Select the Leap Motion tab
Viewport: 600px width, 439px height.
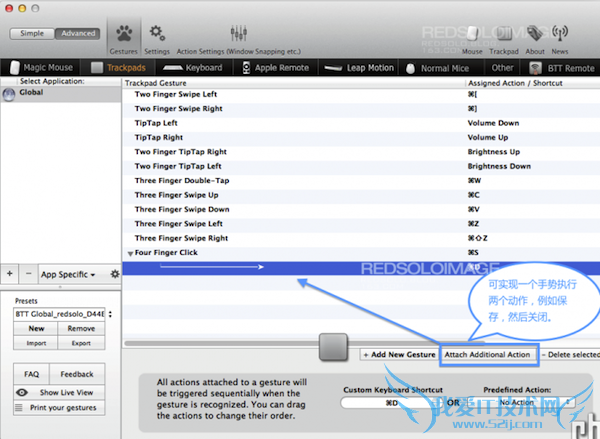pos(359,68)
